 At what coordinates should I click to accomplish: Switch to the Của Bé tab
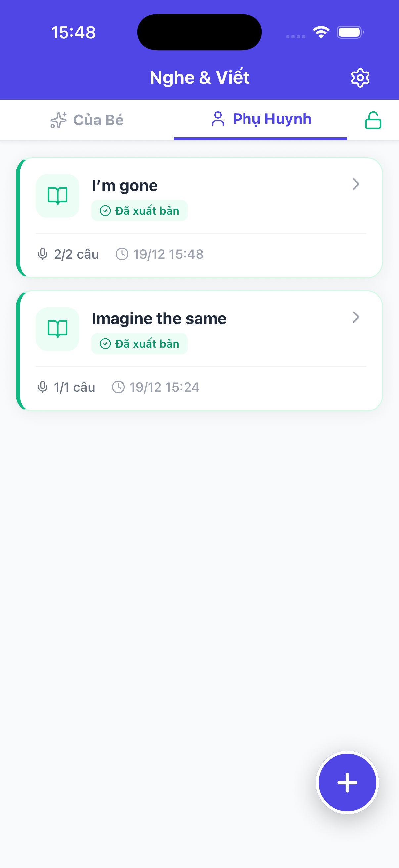click(87, 120)
